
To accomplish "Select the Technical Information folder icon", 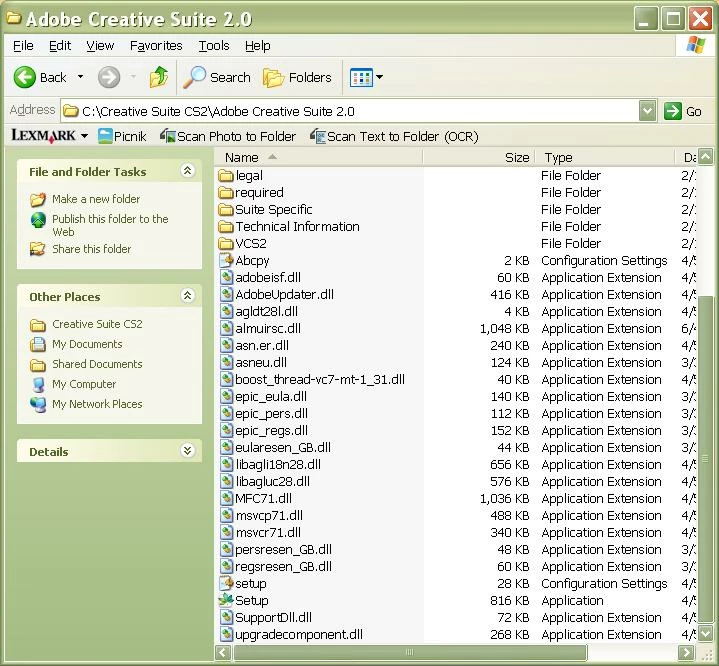I will point(226,227).
